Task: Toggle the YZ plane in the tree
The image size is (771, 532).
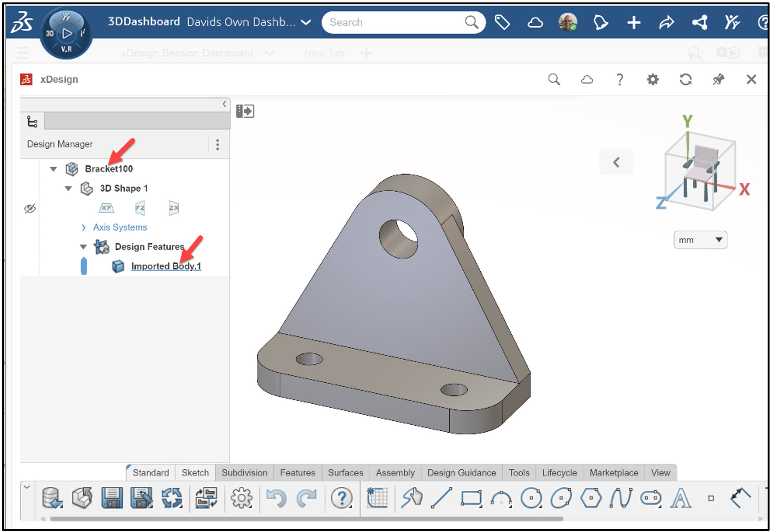Action: (x=139, y=208)
